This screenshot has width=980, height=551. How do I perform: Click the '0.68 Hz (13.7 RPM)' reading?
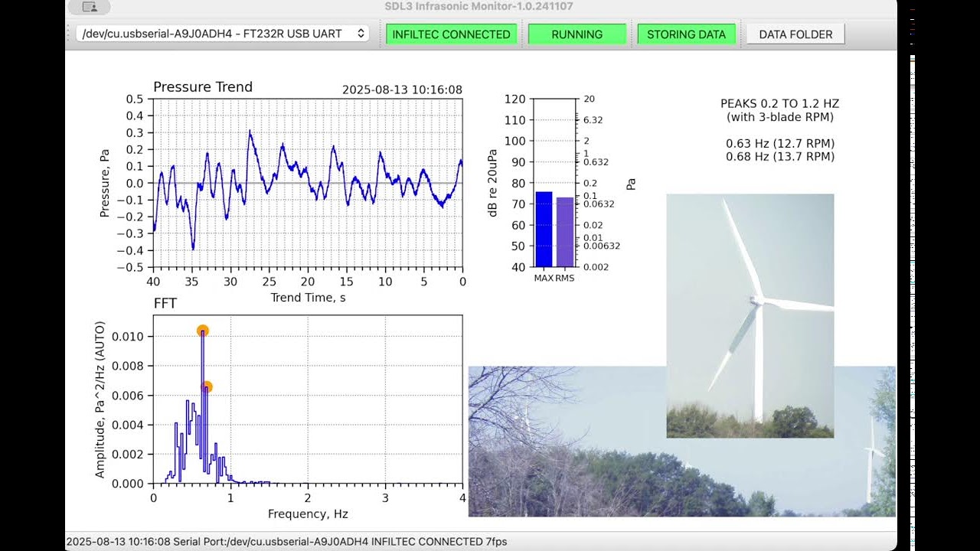pyautogui.click(x=780, y=157)
